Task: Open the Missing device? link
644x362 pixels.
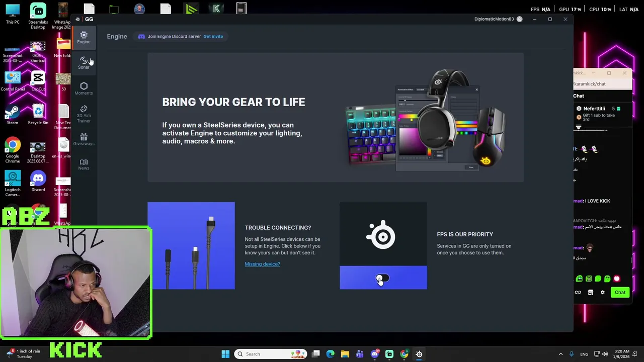Action: click(262, 264)
